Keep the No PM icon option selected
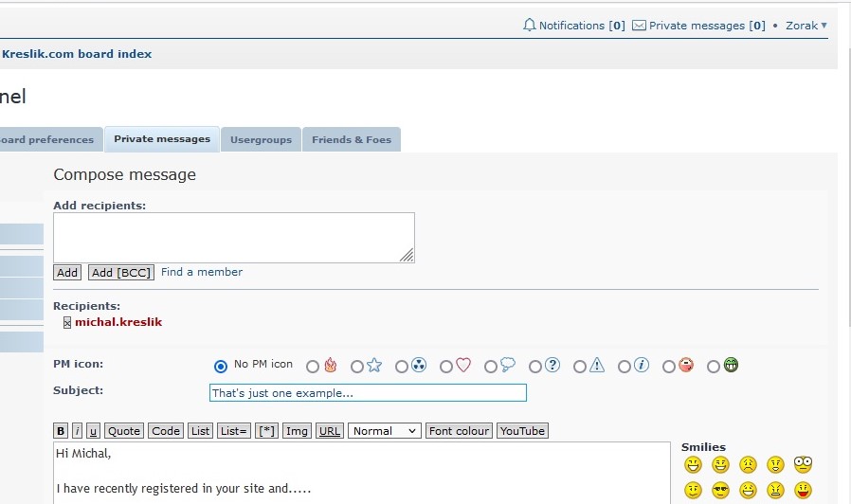The height and width of the screenshot is (504, 851). (221, 367)
